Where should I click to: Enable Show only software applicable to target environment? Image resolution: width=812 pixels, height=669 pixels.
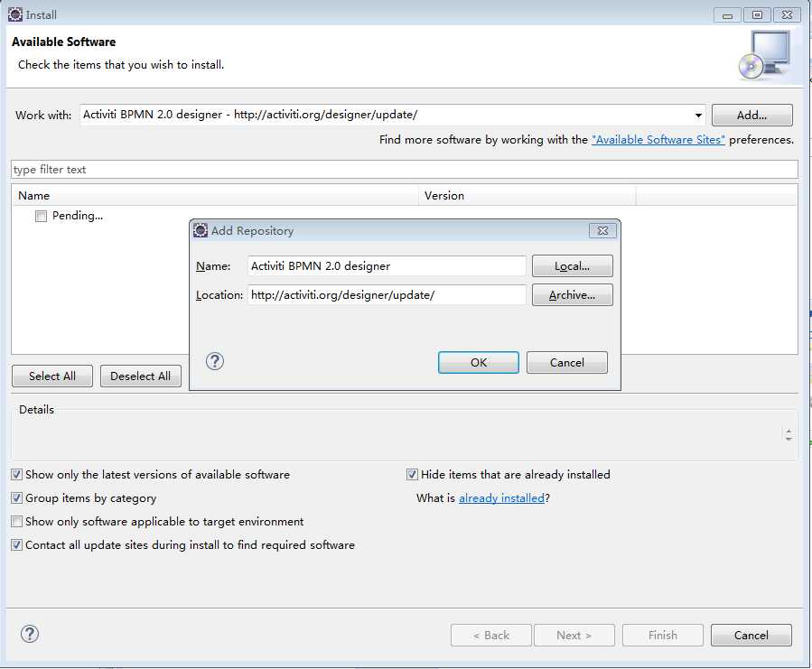pyautogui.click(x=17, y=522)
